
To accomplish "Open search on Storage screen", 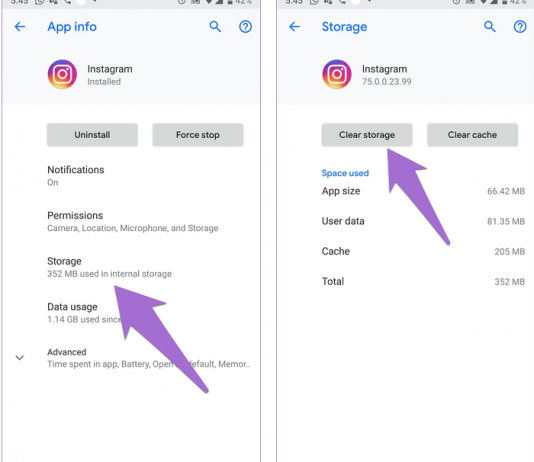I will coord(490,27).
